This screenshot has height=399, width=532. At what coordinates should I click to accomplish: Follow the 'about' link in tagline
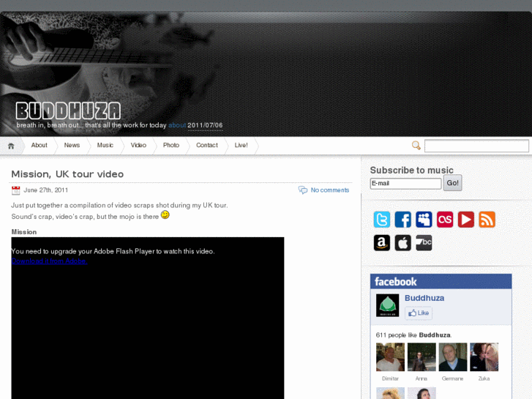click(x=177, y=125)
